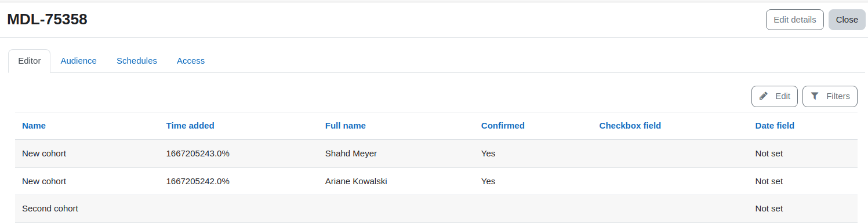The height and width of the screenshot is (223, 868).
Task: Sort by the Name column header
Action: (34, 126)
